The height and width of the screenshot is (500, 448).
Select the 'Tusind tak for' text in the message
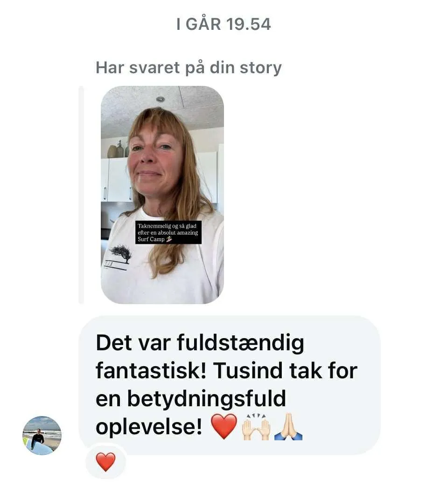click(x=286, y=370)
